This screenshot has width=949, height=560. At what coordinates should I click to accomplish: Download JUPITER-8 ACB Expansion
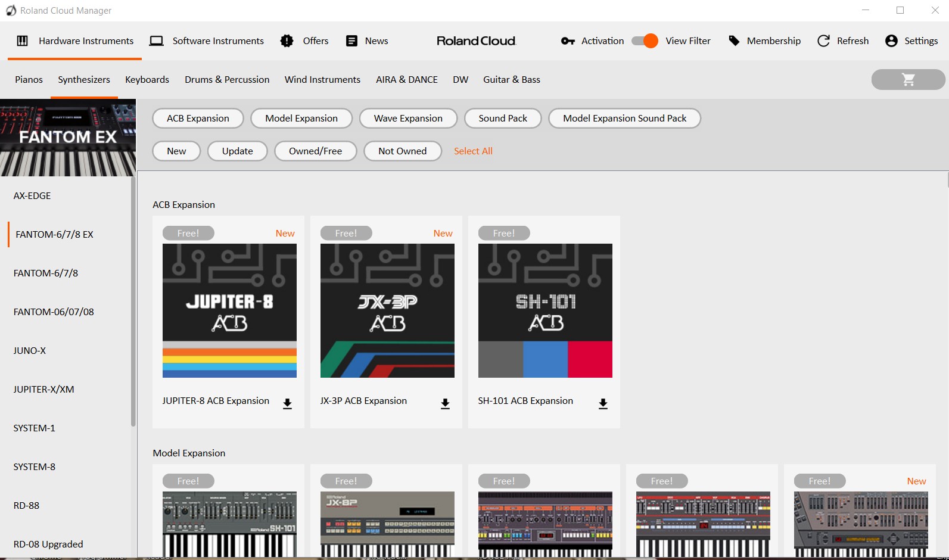[x=287, y=404]
